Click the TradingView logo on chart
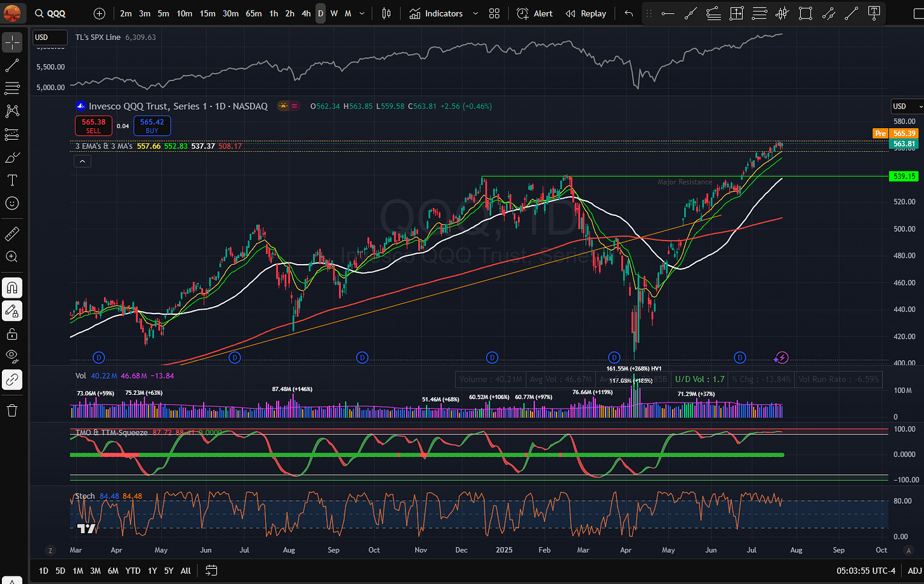The width and height of the screenshot is (924, 584). tap(86, 528)
